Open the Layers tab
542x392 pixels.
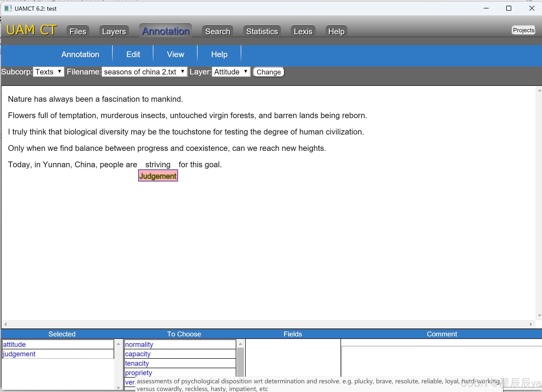click(x=114, y=31)
